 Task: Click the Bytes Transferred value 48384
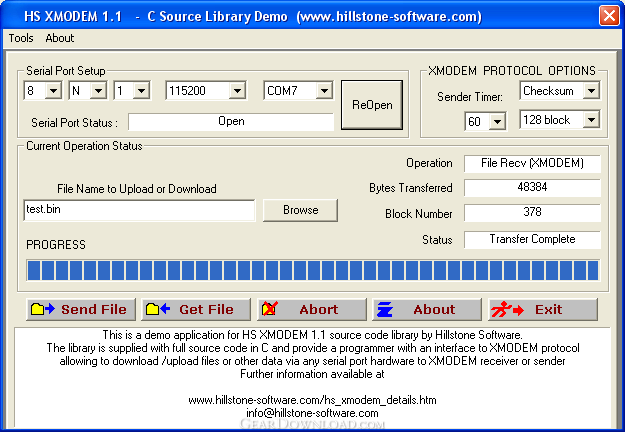[532, 187]
